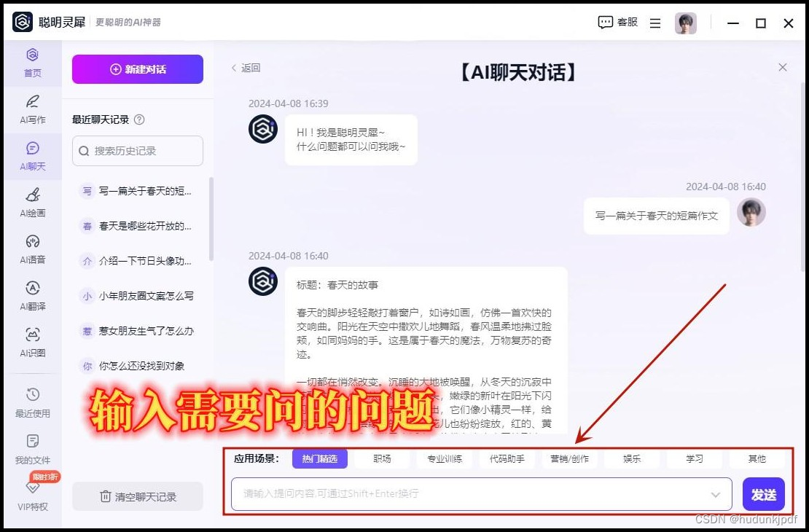This screenshot has height=532, width=809.
Task: Click 清空聊天记录 to clear chat history
Action: point(137,496)
